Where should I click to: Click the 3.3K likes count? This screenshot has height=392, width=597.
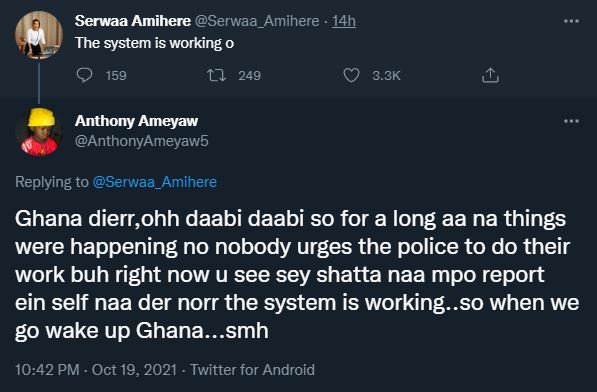[x=386, y=75]
